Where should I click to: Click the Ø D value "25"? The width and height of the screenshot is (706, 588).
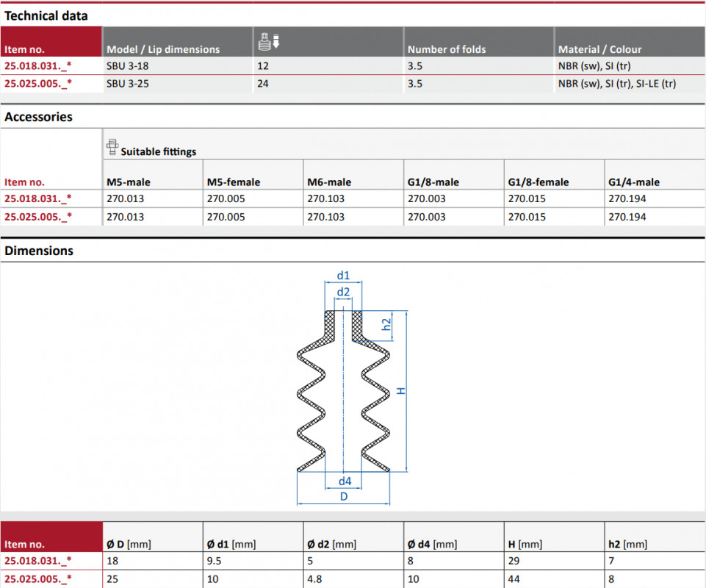tap(112, 579)
